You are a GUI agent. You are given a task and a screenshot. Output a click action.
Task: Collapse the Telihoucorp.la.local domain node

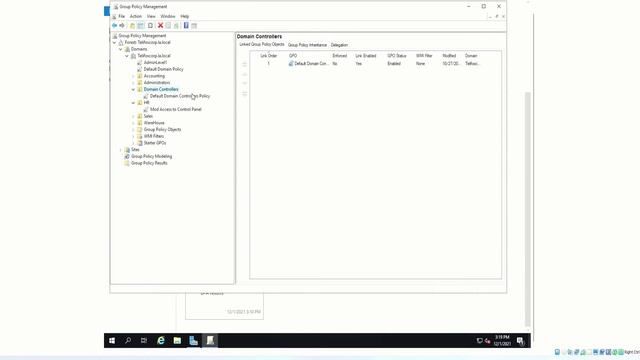127,56
